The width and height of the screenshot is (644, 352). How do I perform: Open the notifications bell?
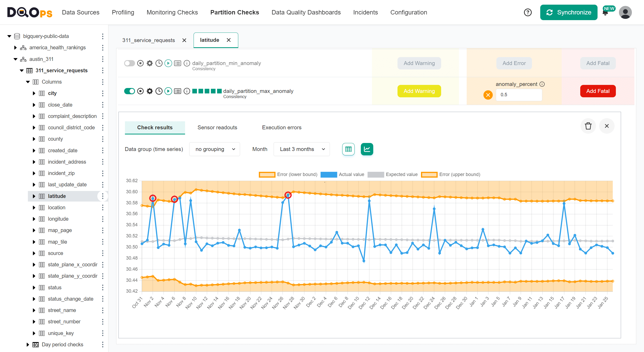605,13
